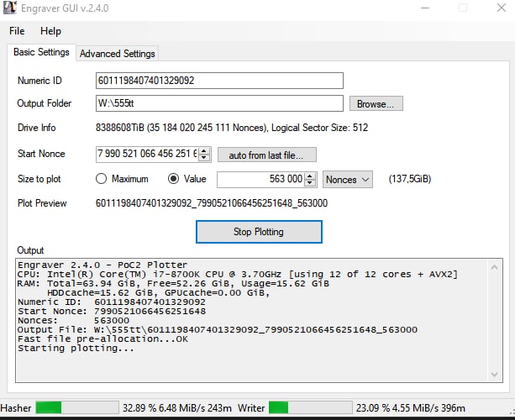Screen dimensions: 515x420
Task: Click the window resize grip at corner
Action: (x=511, y=411)
